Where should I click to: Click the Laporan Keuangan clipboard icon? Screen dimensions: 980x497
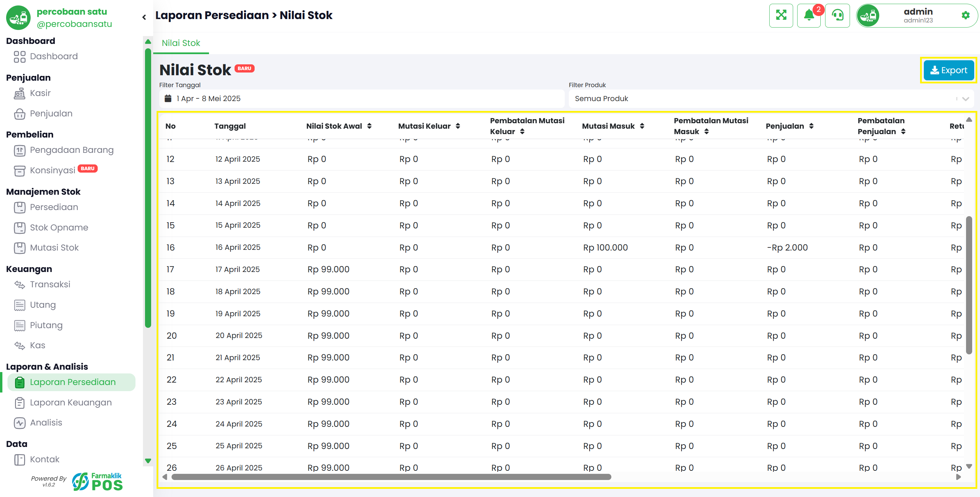pos(19,403)
